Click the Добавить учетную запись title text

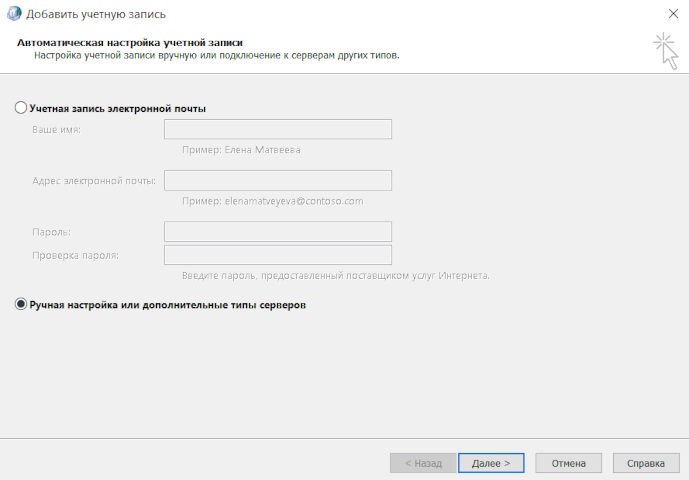click(96, 14)
